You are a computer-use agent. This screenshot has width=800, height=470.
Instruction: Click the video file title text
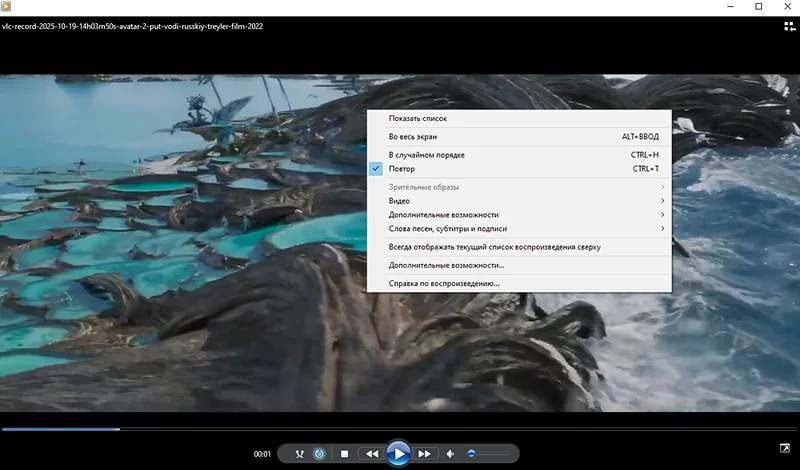point(132,26)
